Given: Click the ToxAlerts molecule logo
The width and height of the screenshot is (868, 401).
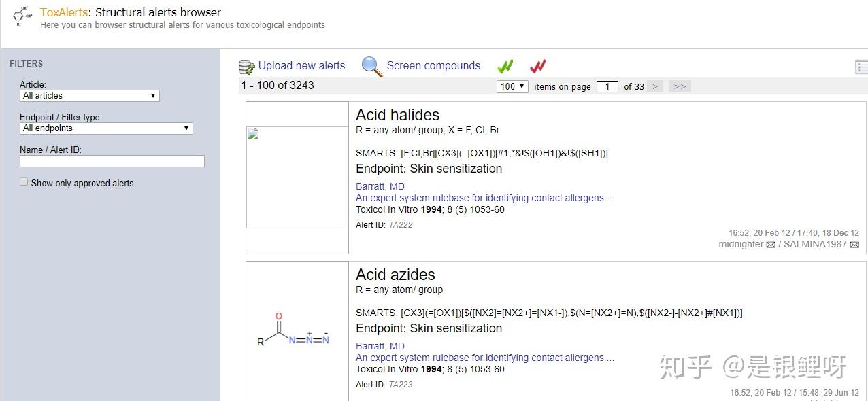Looking at the screenshot, I should click(x=22, y=16).
